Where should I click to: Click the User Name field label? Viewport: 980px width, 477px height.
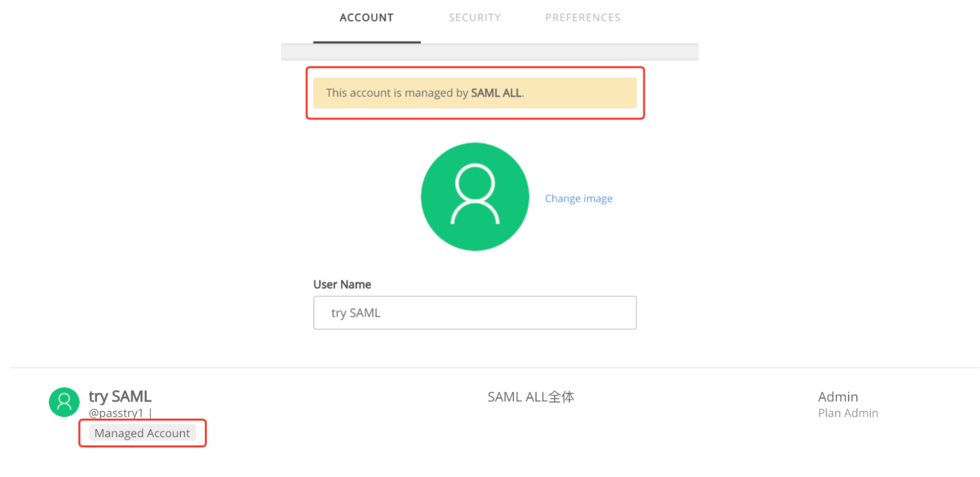(x=342, y=285)
